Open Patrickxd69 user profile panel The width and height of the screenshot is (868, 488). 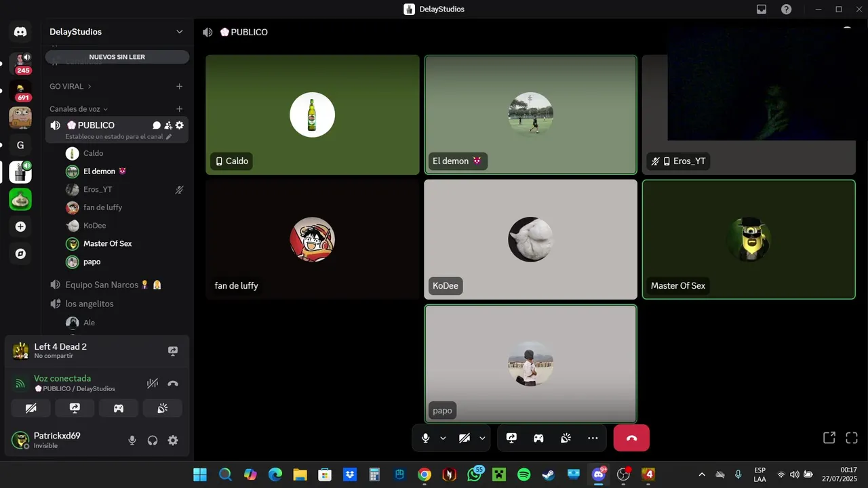pyautogui.click(x=64, y=441)
